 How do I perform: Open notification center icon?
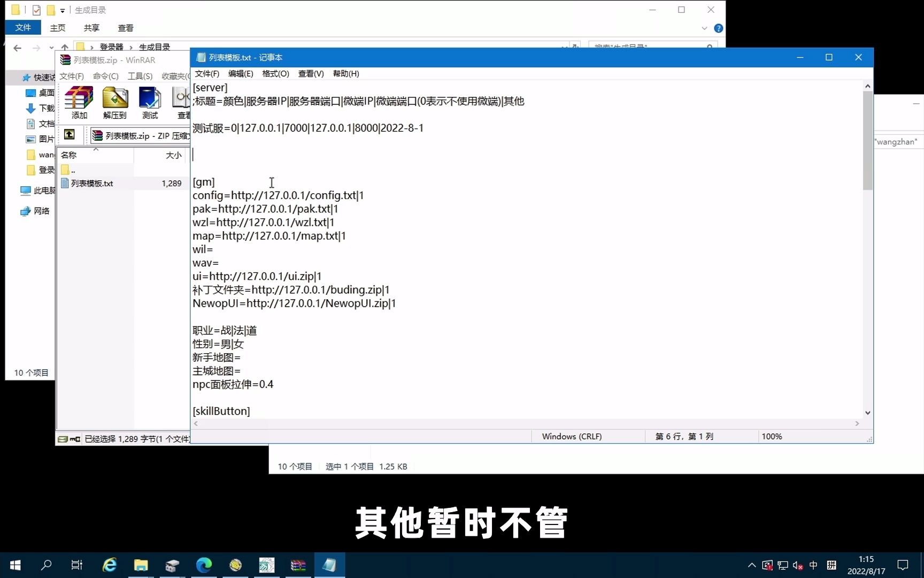point(903,565)
